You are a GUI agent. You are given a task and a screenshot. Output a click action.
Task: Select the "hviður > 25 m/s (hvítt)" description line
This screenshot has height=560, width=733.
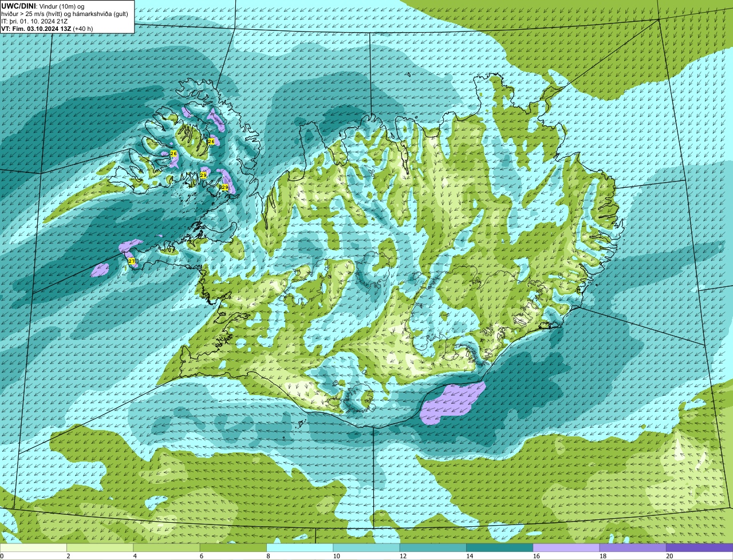click(x=65, y=13)
